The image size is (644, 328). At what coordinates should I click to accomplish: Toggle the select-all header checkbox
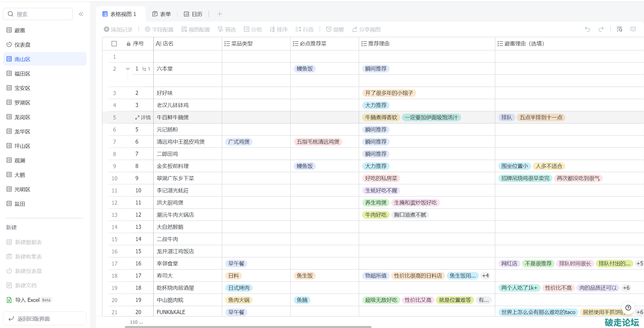114,44
